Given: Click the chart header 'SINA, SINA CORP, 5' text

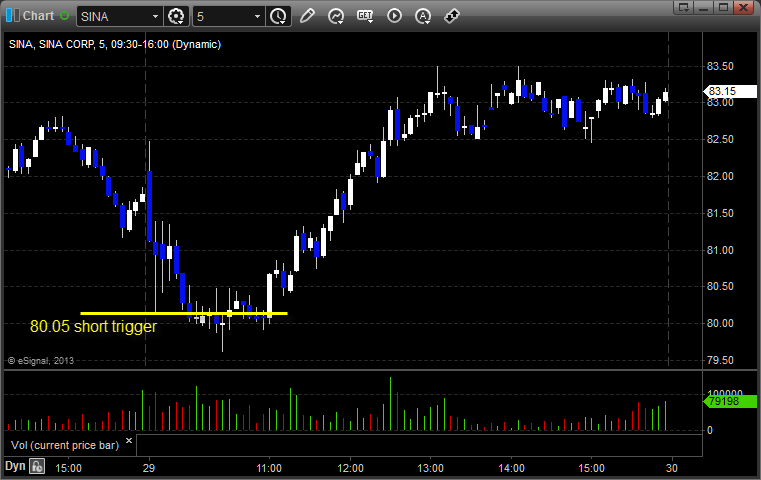Looking at the screenshot, I should [x=57, y=44].
